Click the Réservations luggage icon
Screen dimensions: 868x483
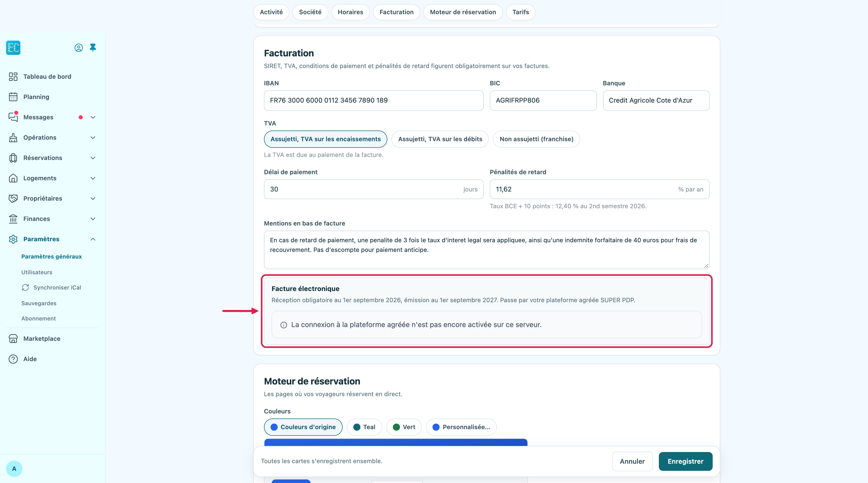pos(13,158)
